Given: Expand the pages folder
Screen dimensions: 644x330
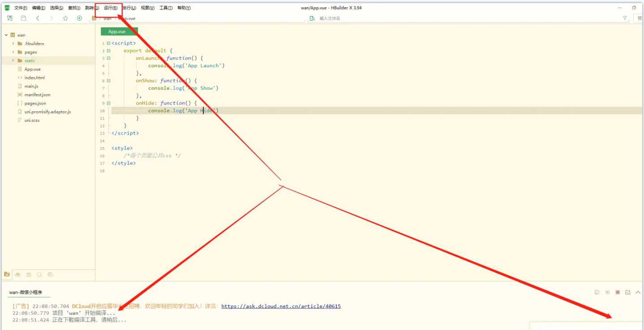Looking at the screenshot, I should coord(13,52).
